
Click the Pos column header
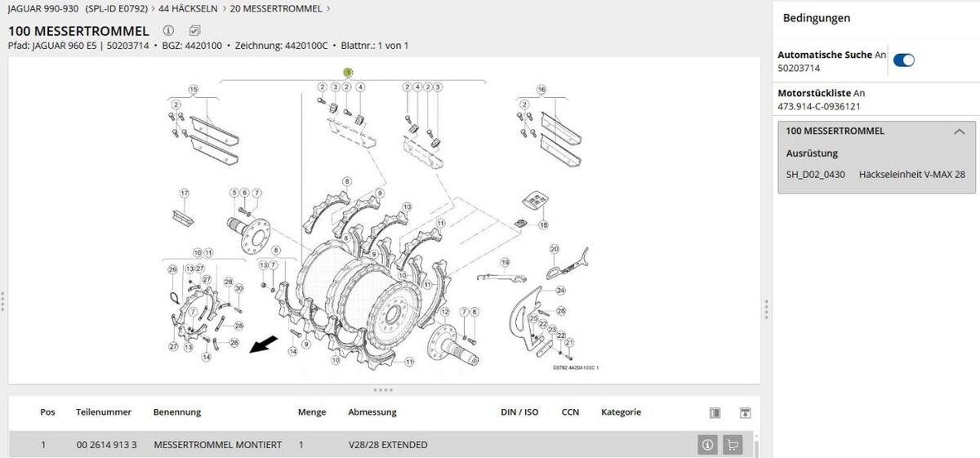click(47, 412)
